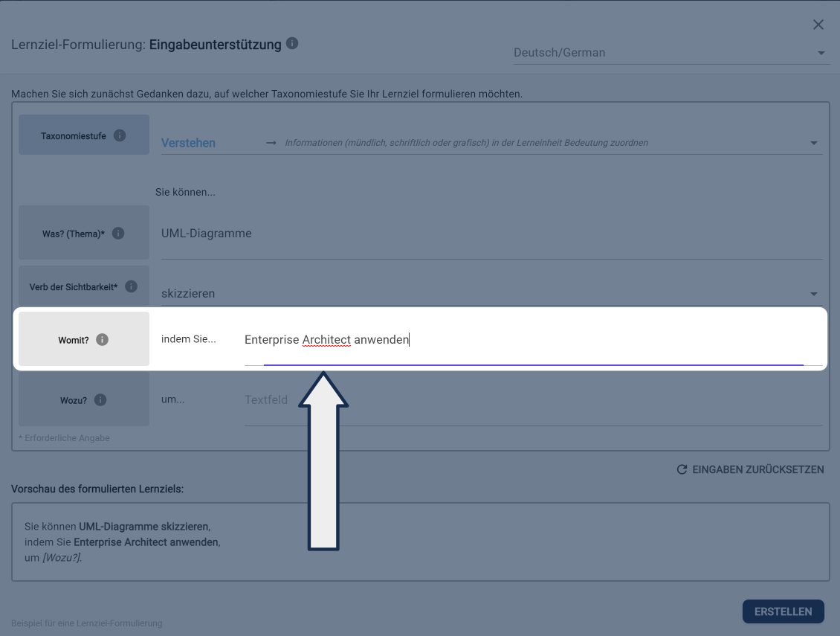
Task: Open info icon beside Was? (Thema)
Action: 118,233
